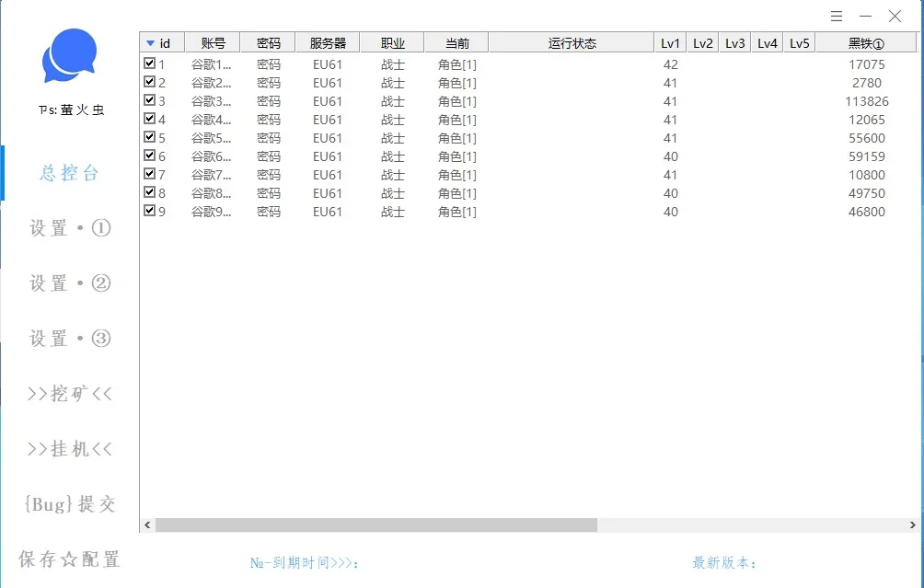Click the 113826 value cell
The image size is (924, 588).
tap(866, 101)
